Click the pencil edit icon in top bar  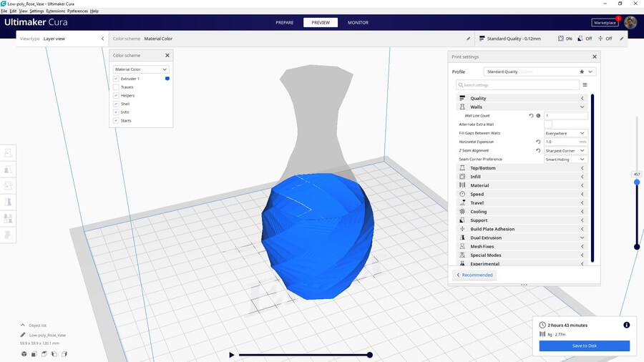click(x=469, y=39)
